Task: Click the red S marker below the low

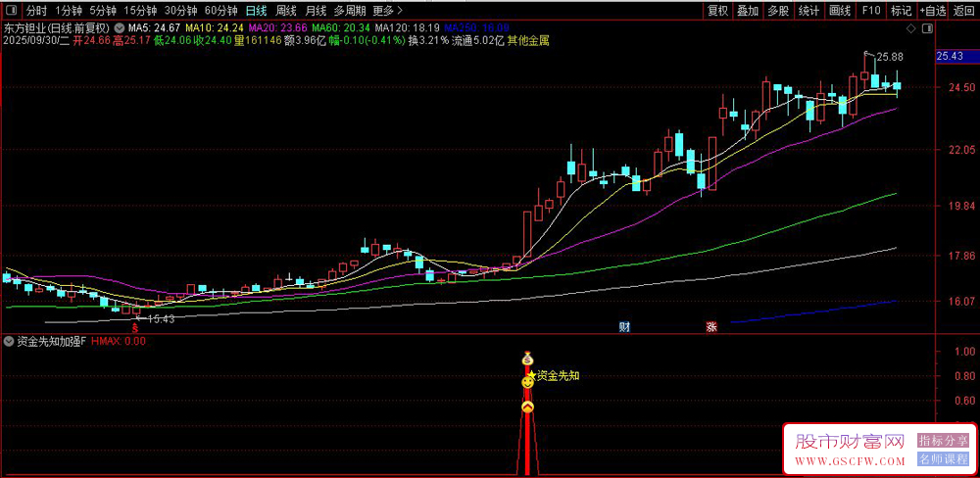Action: click(x=135, y=326)
